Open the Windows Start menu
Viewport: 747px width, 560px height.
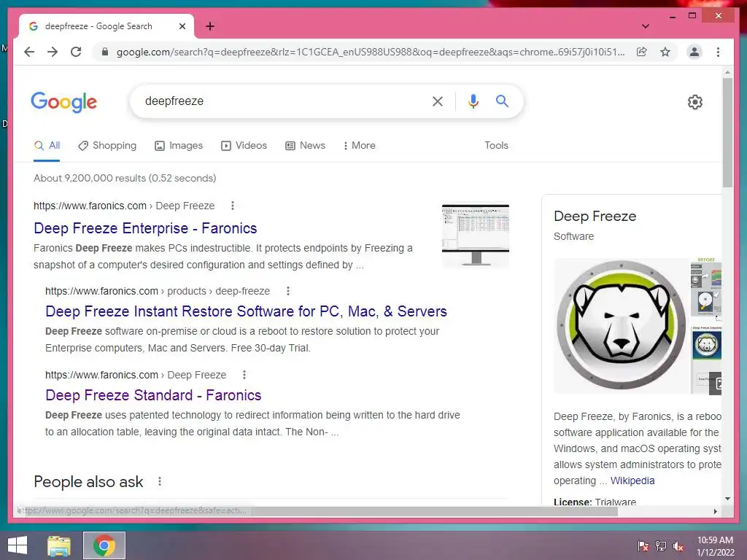18,545
